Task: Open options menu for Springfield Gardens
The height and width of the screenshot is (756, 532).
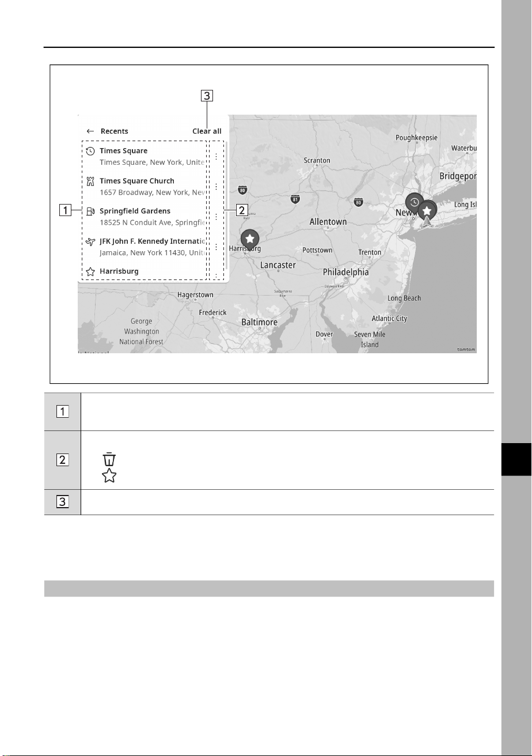Action: coord(216,216)
